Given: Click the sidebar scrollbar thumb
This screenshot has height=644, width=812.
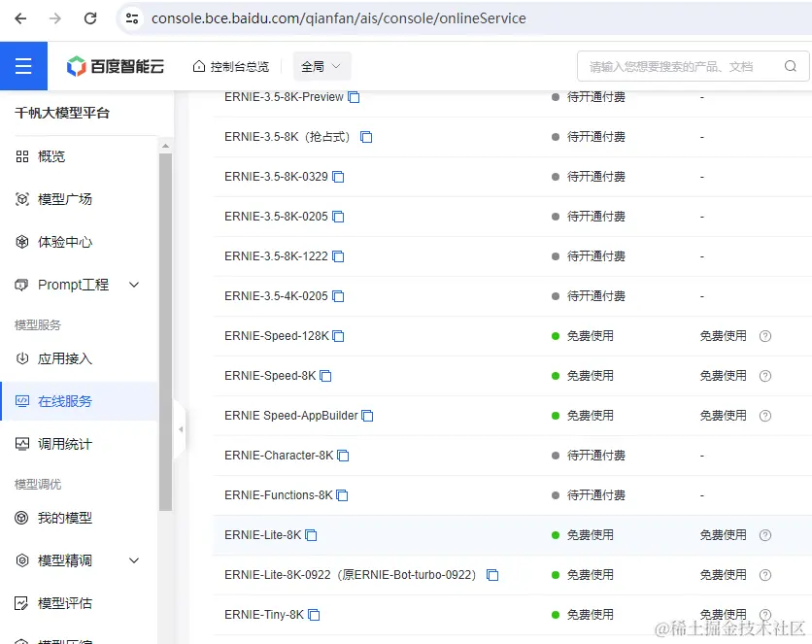Looking at the screenshot, I should pos(166,332).
